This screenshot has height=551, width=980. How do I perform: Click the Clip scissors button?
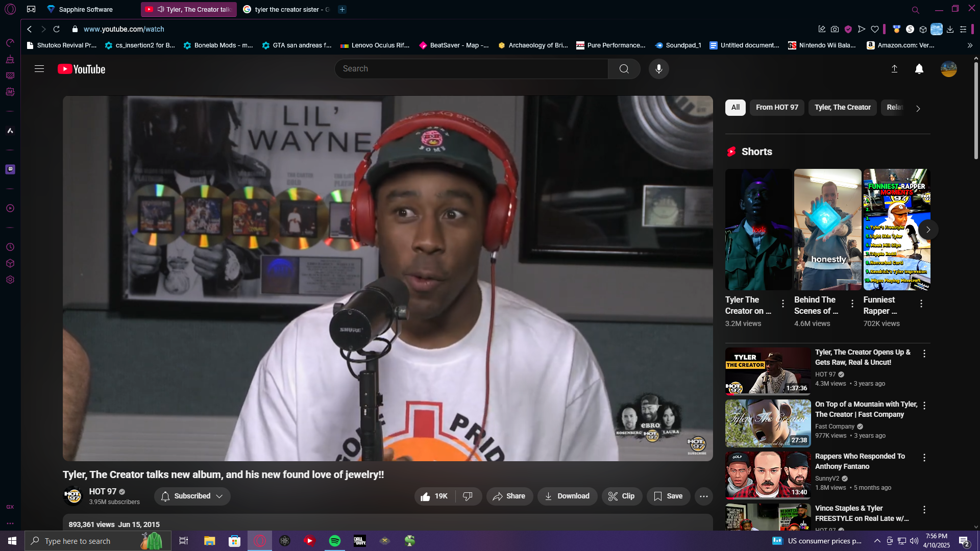[x=621, y=496]
